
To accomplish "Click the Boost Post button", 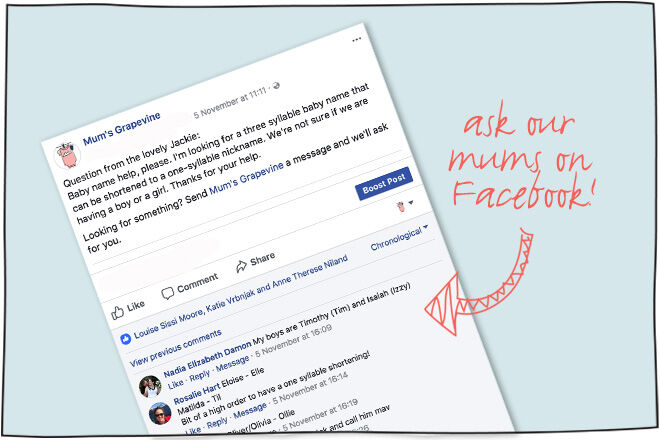I will [x=384, y=183].
